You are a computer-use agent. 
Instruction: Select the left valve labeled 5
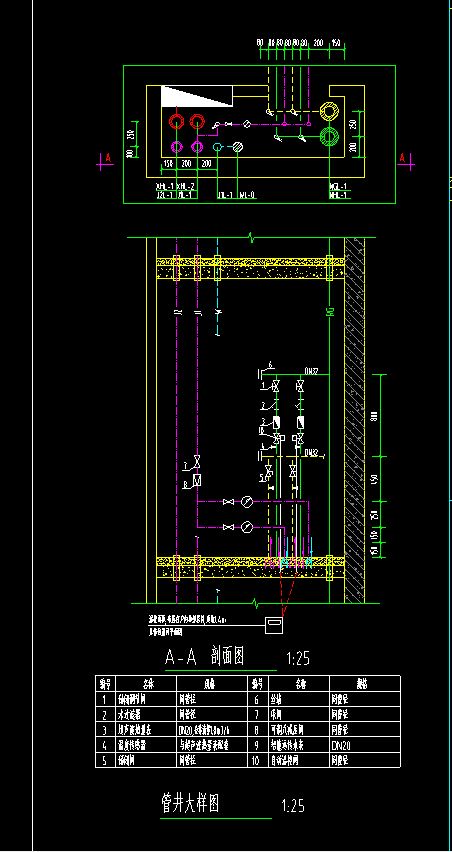[268, 471]
